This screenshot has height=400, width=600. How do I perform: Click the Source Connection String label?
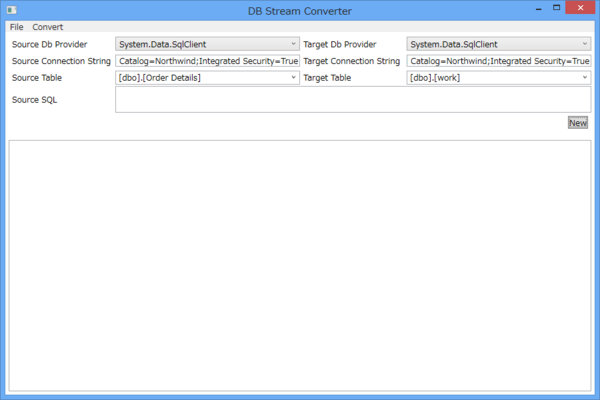pos(61,61)
